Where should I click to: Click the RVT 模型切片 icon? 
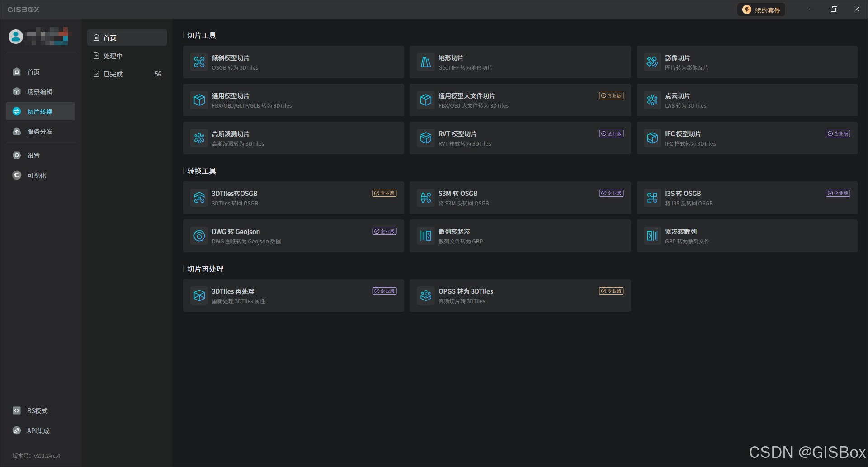pyautogui.click(x=426, y=138)
